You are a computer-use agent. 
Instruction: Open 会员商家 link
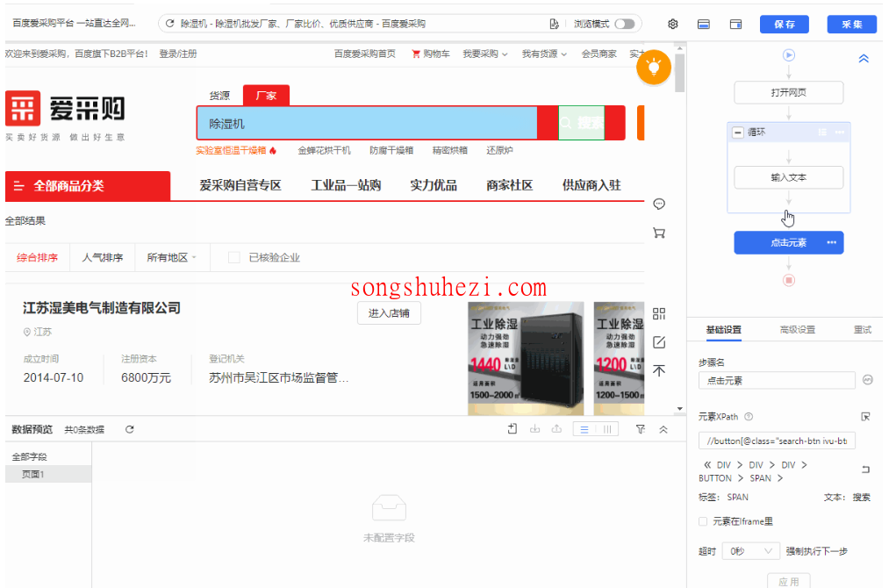(x=599, y=54)
